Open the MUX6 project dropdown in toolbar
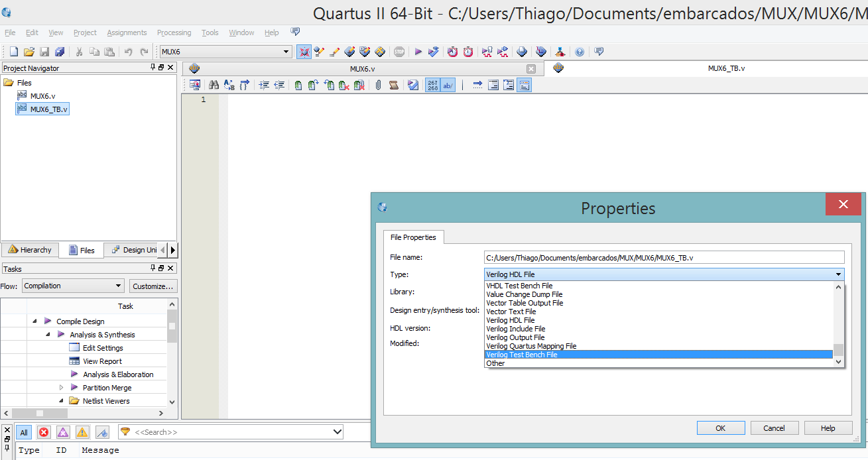 286,52
